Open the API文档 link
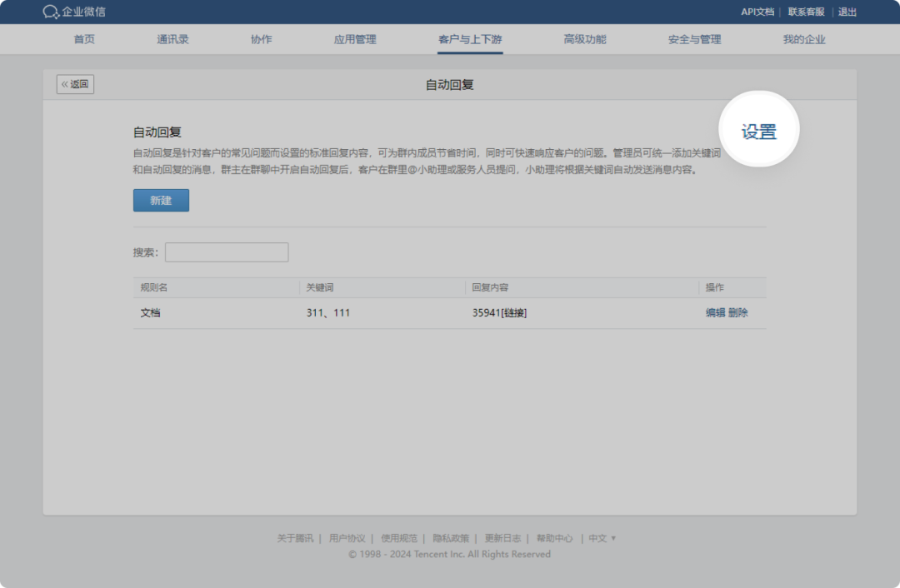 click(x=757, y=12)
